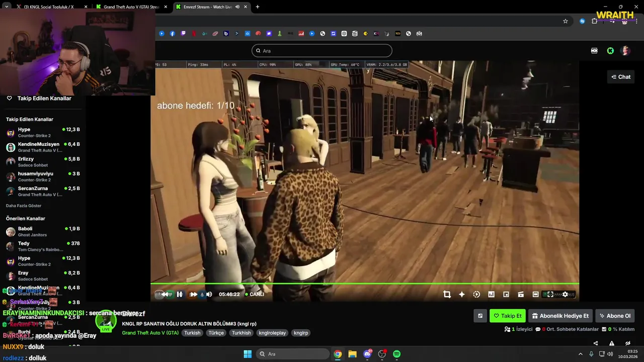Open the clip crop tool in player
The width and height of the screenshot is (644, 362).
447,295
